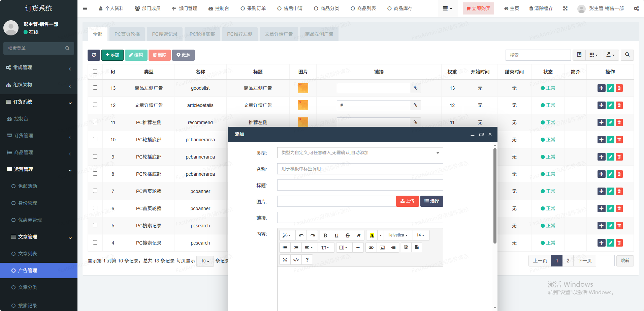Check the select-all checkbox in header

(95, 72)
